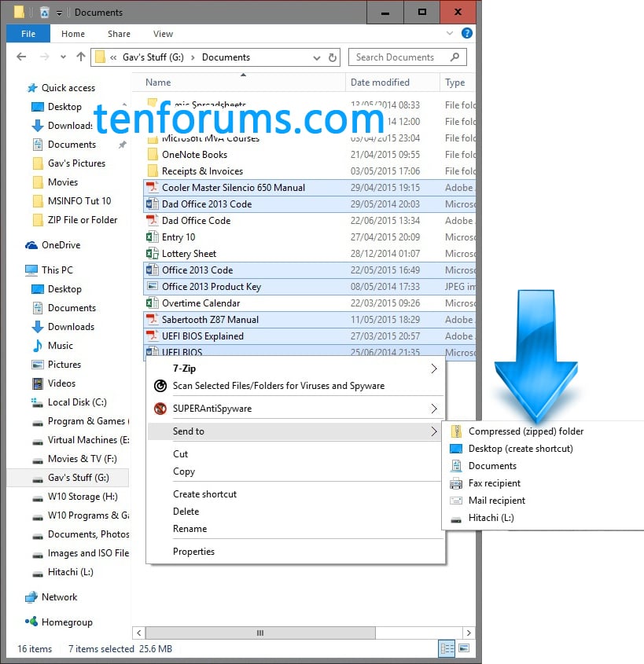Open Network in the sidebar

coord(59,597)
